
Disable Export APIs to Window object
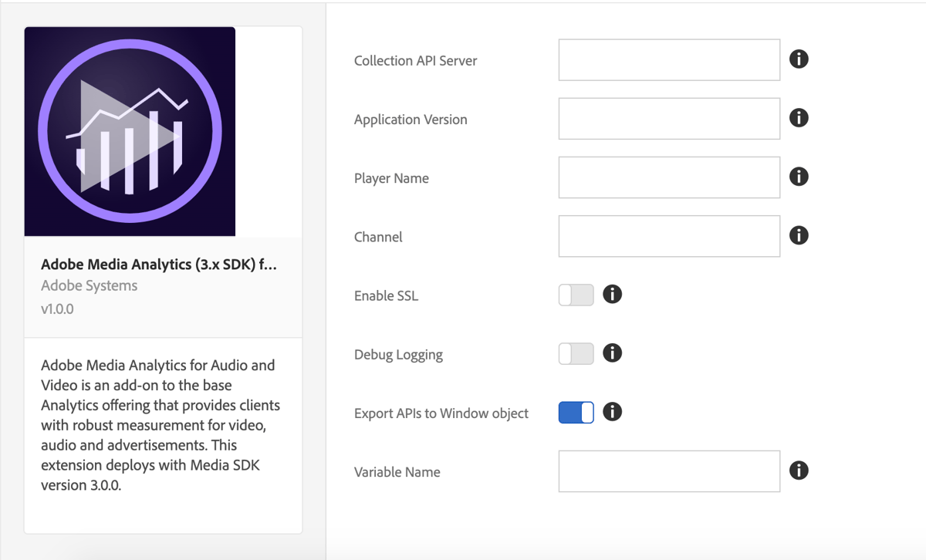pos(576,412)
